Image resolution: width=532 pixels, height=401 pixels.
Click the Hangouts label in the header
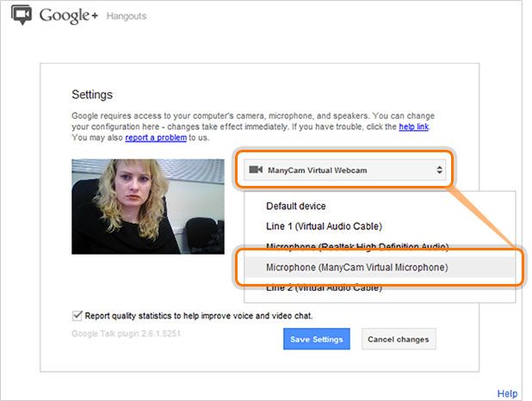coord(127,16)
